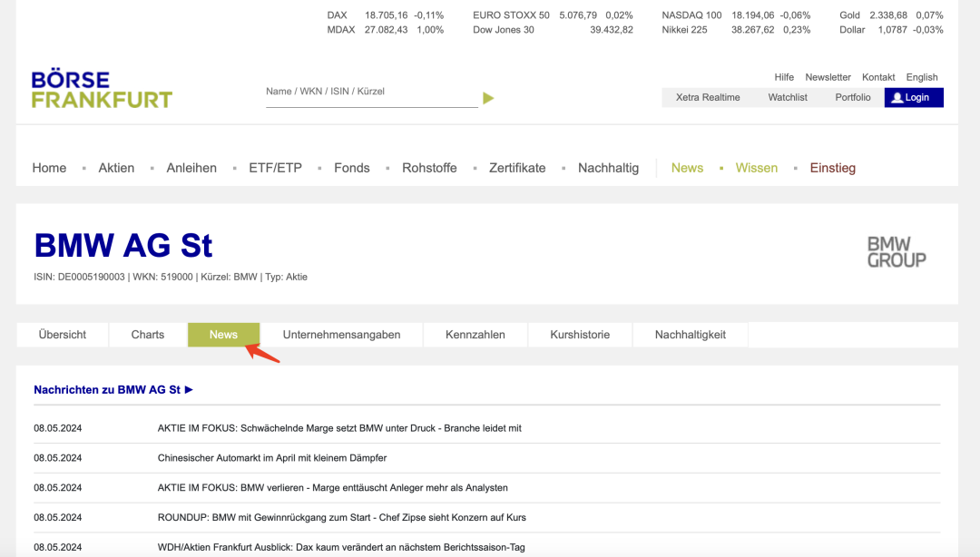Screen dimensions: 980x557
Task: Select Rohstoffe in main navigation
Action: (429, 168)
